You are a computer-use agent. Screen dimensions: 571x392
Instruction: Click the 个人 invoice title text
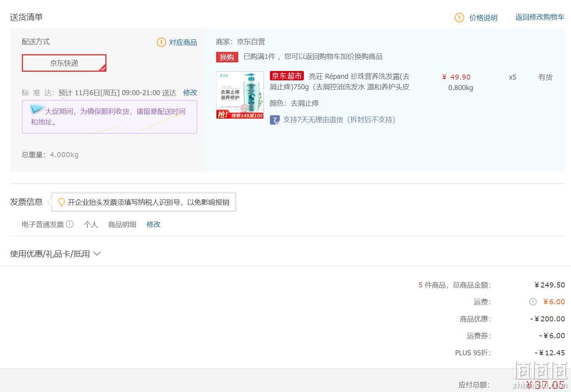90,224
